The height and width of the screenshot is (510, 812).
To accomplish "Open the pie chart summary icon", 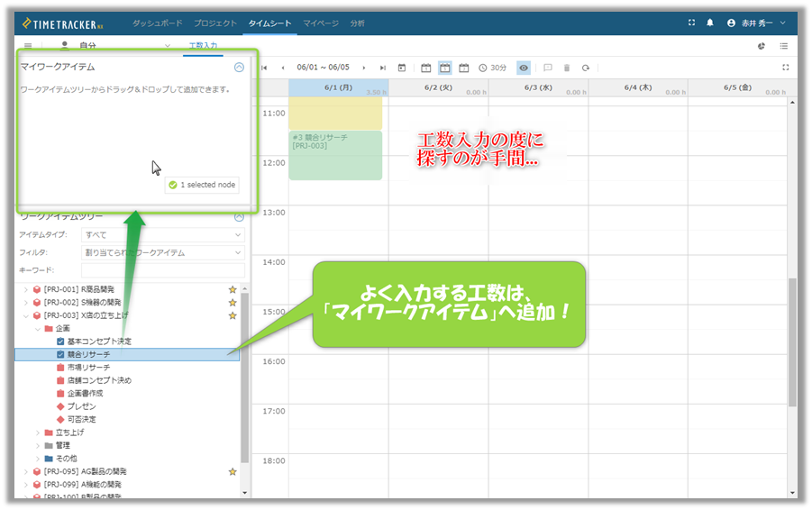I will (762, 46).
